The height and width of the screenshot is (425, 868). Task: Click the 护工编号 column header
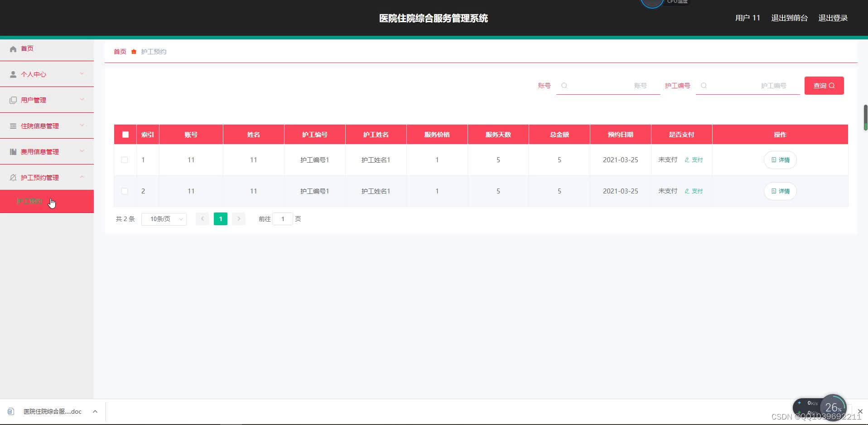coord(315,135)
